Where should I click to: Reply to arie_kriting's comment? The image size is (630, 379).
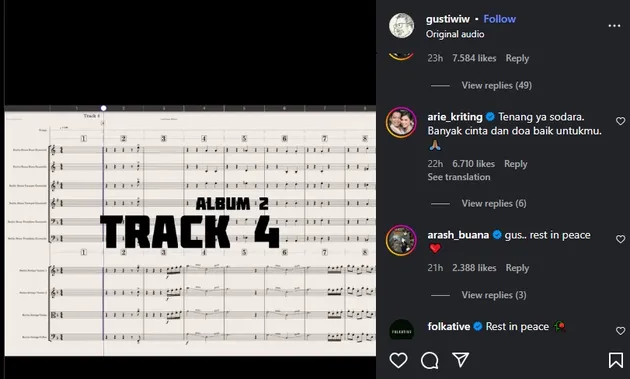515,164
